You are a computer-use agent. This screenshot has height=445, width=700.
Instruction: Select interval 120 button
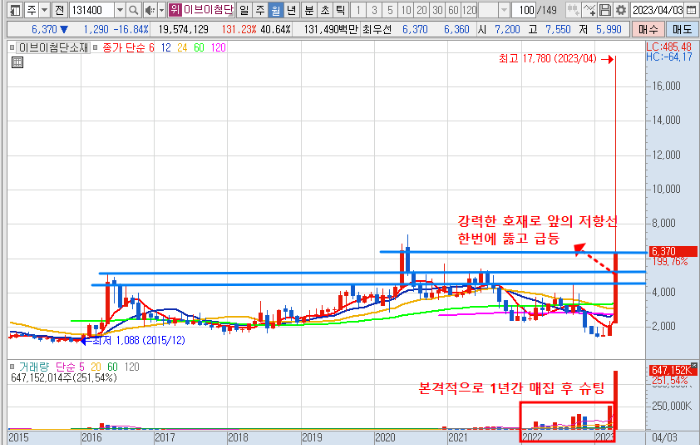(469, 10)
